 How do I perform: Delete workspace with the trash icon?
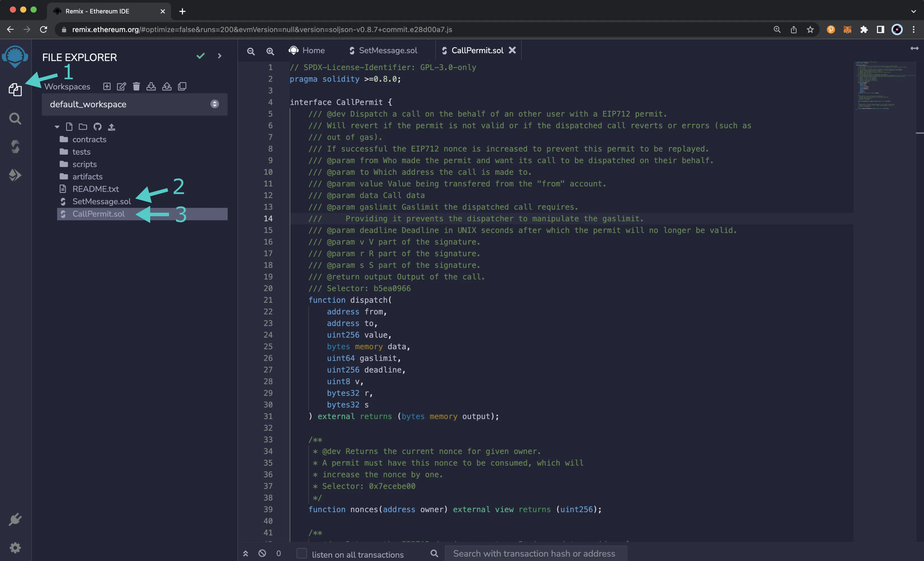tap(136, 87)
